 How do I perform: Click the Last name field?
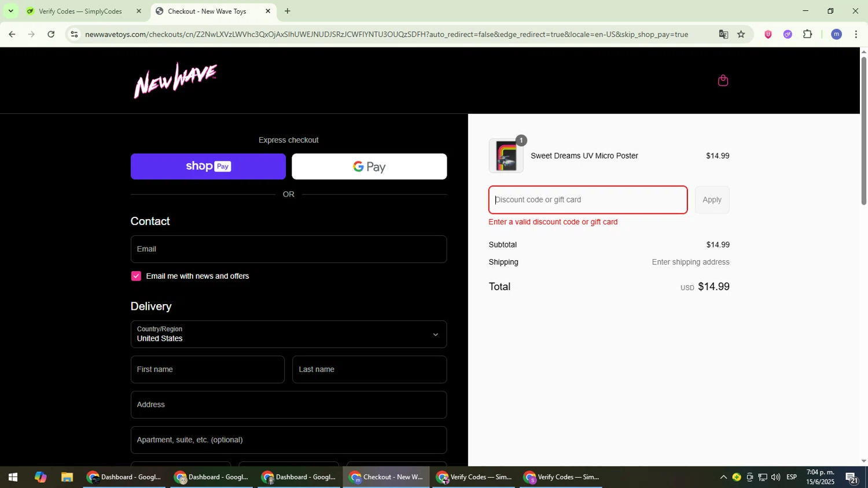(369, 369)
